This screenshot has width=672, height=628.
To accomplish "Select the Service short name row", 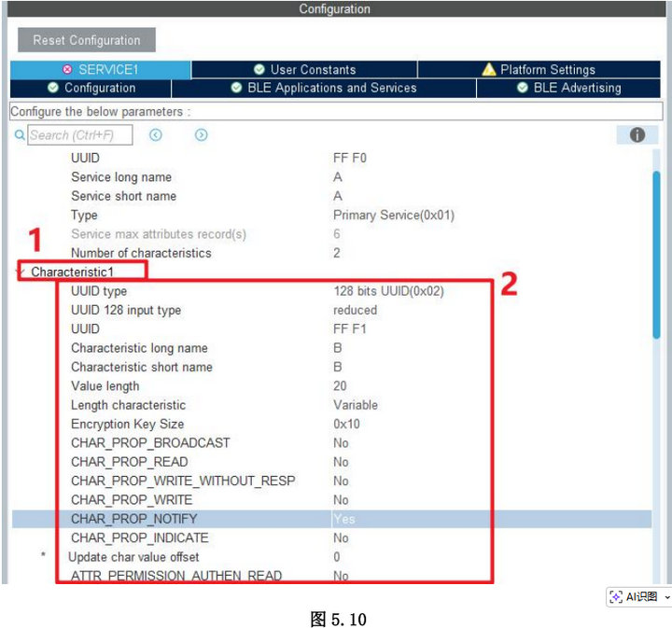I will point(331,196).
